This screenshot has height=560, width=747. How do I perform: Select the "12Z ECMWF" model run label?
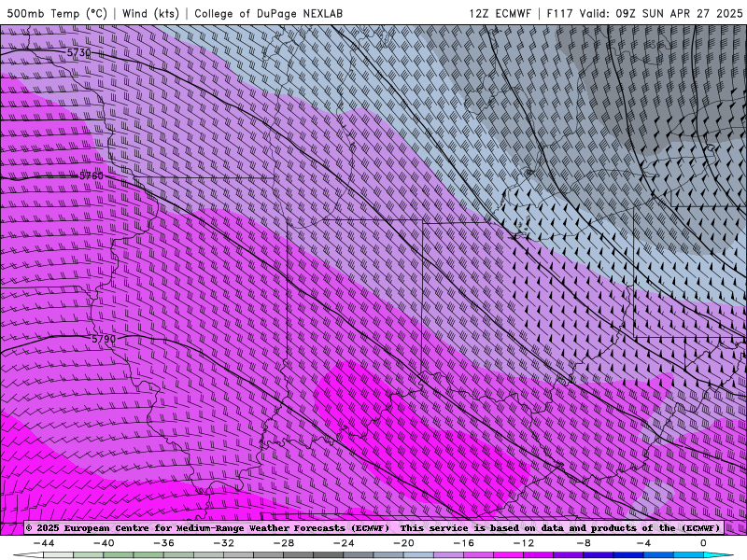pos(500,13)
